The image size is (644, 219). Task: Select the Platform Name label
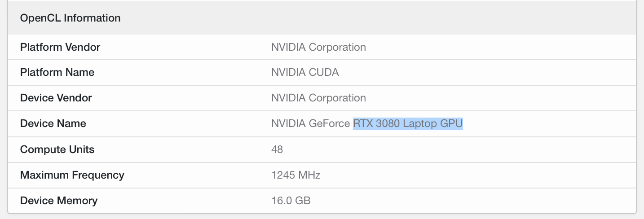[x=57, y=72]
